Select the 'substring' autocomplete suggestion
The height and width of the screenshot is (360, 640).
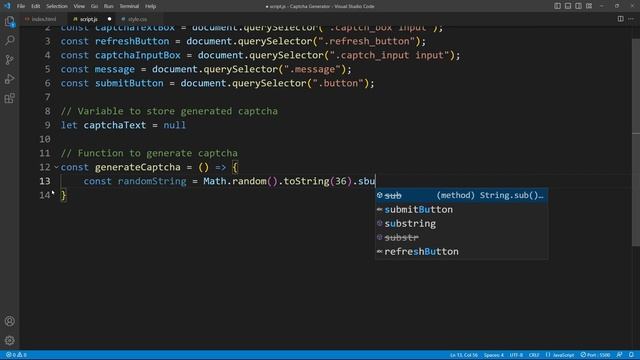coord(462,224)
